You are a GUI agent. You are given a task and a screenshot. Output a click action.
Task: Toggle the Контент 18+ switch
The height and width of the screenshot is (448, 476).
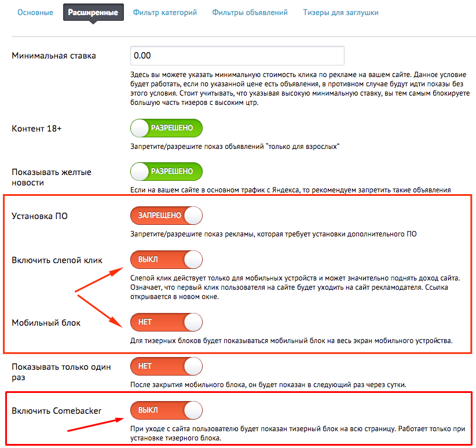coord(166,128)
